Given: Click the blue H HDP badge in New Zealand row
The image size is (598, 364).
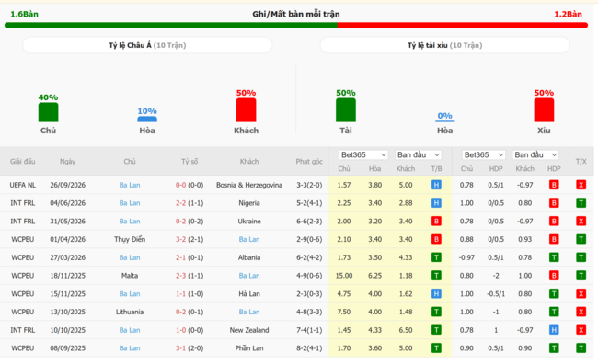Looking at the screenshot, I should (x=554, y=330).
